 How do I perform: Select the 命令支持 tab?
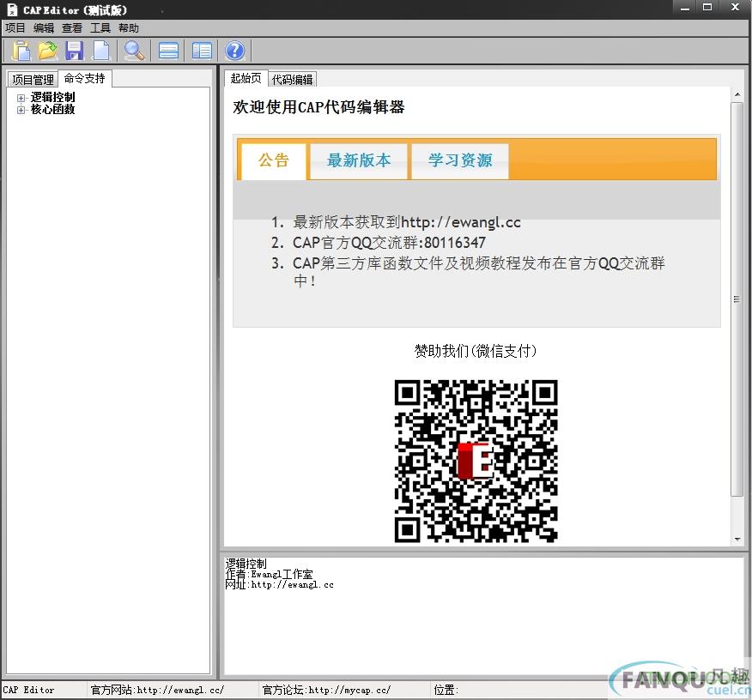coord(85,78)
